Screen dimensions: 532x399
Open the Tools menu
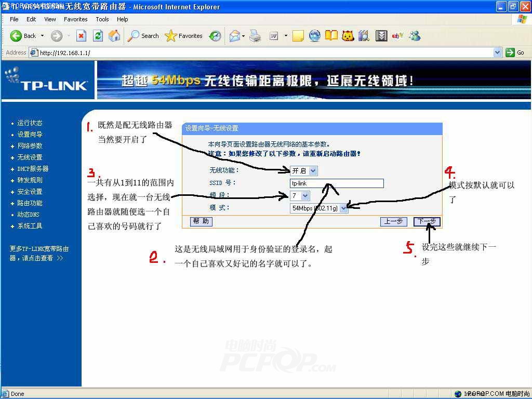point(102,19)
